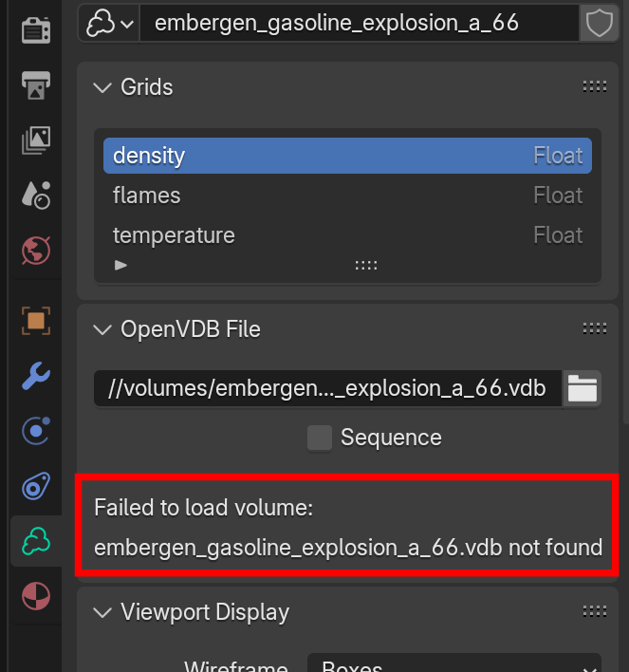Collapse the OpenVDB File panel
The height and width of the screenshot is (672, 629).
[x=102, y=329]
